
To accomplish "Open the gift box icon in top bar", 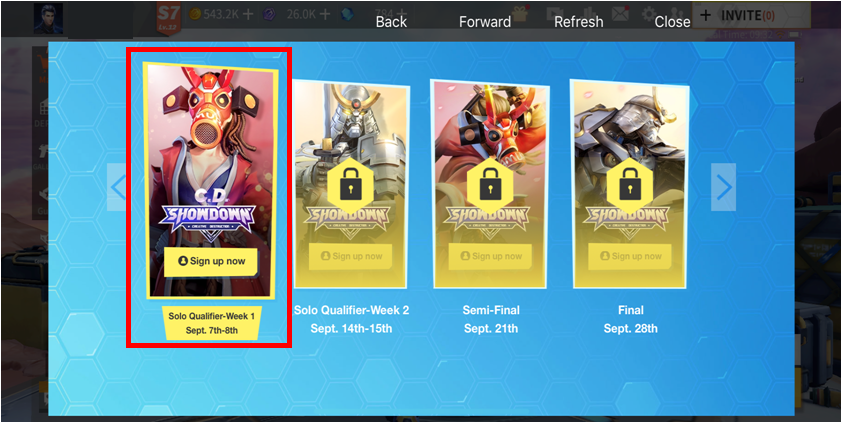I will coord(520,14).
